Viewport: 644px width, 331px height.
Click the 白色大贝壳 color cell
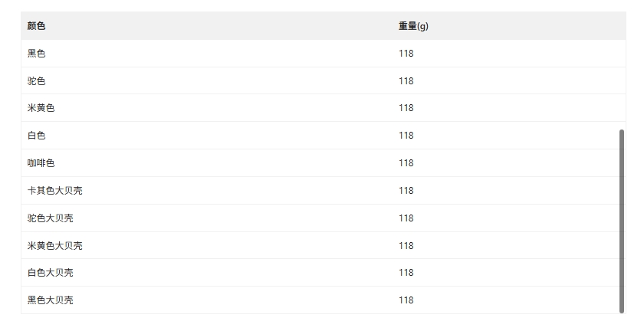(50, 273)
